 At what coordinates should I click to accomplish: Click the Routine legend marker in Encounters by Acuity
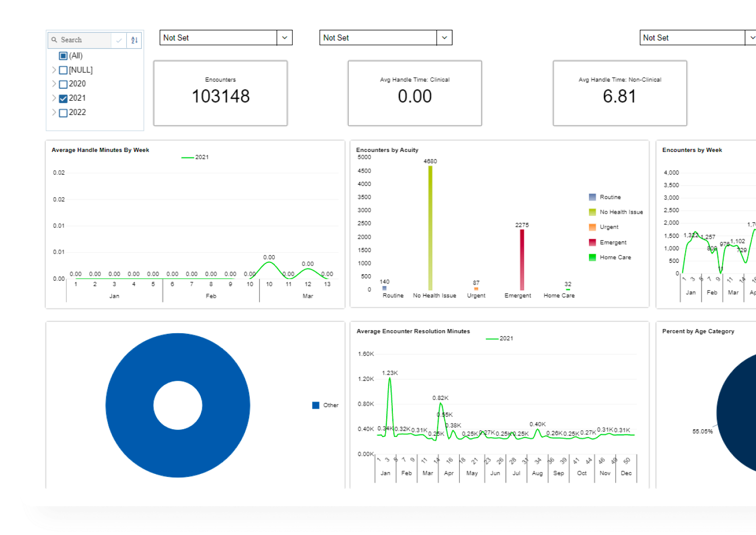(x=593, y=197)
